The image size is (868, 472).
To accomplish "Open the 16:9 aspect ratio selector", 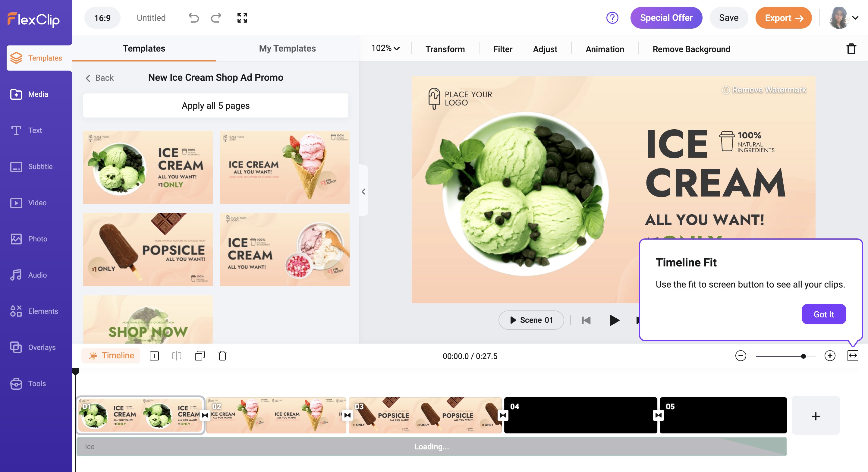I will tap(102, 18).
